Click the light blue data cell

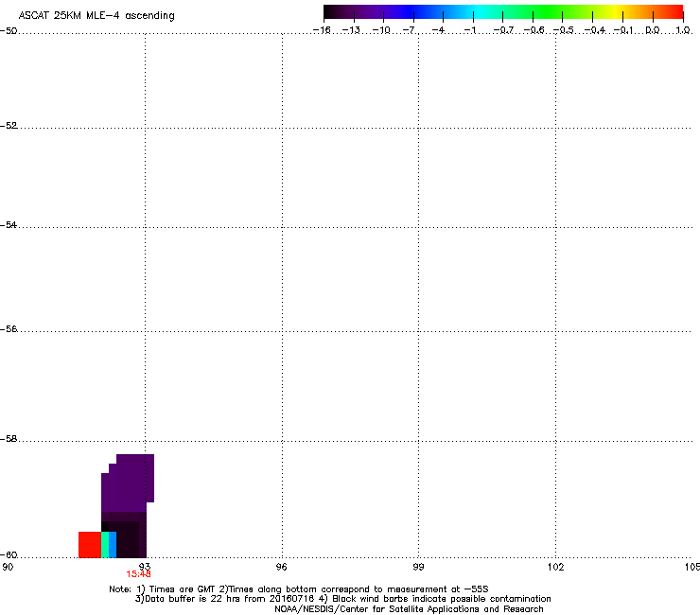pyautogui.click(x=113, y=544)
